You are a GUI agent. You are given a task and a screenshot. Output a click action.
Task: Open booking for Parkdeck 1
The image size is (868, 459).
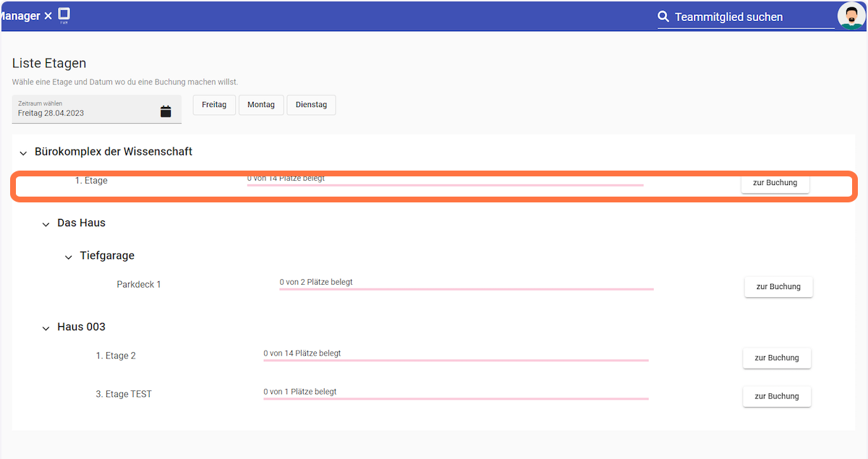pos(778,287)
